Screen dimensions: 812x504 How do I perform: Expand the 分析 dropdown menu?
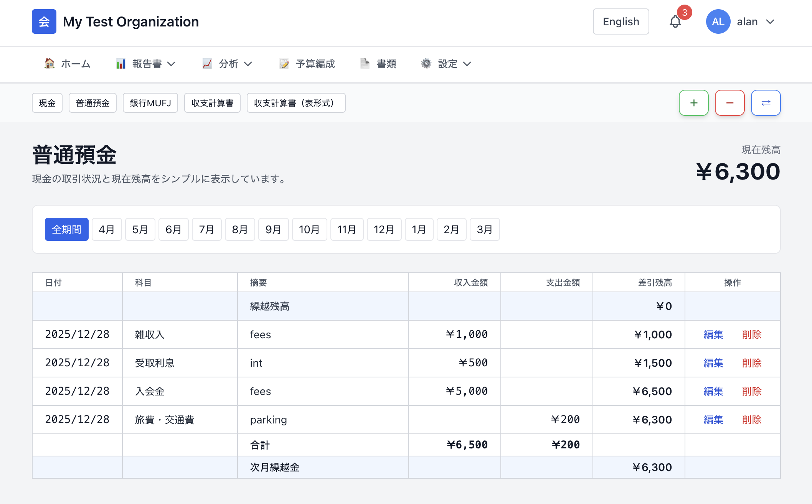pyautogui.click(x=227, y=64)
